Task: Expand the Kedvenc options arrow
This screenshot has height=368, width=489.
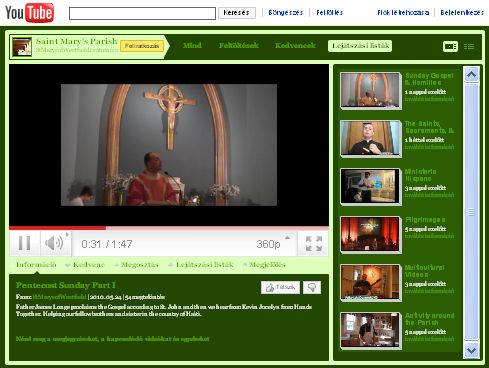Action: point(68,265)
